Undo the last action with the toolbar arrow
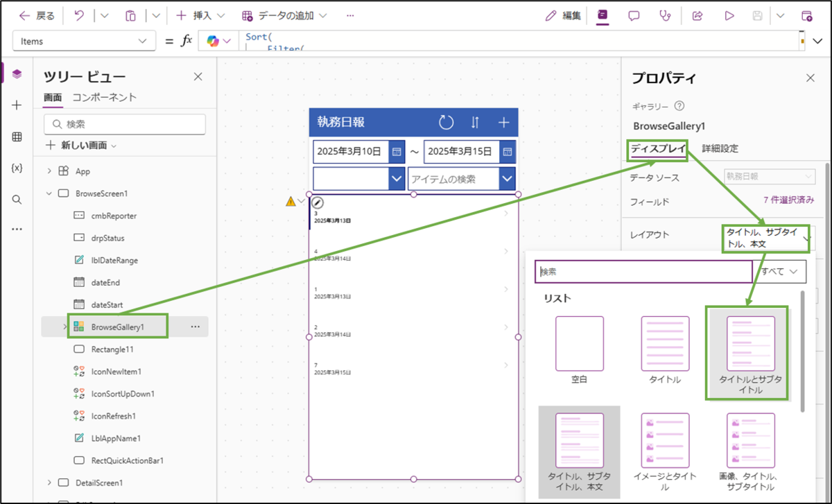The width and height of the screenshot is (832, 504). click(79, 15)
